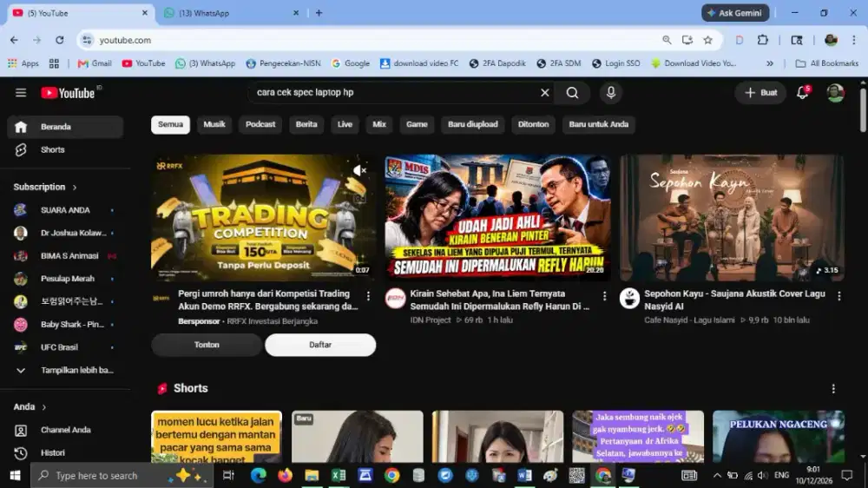Image resolution: width=868 pixels, height=488 pixels.
Task: Click the Daftar button on the ad
Action: (x=320, y=345)
